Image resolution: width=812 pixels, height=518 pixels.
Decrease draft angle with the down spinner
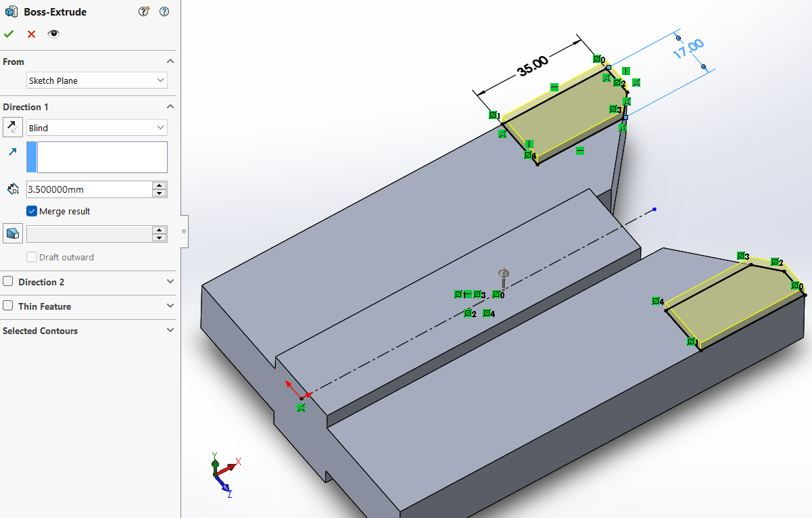160,238
